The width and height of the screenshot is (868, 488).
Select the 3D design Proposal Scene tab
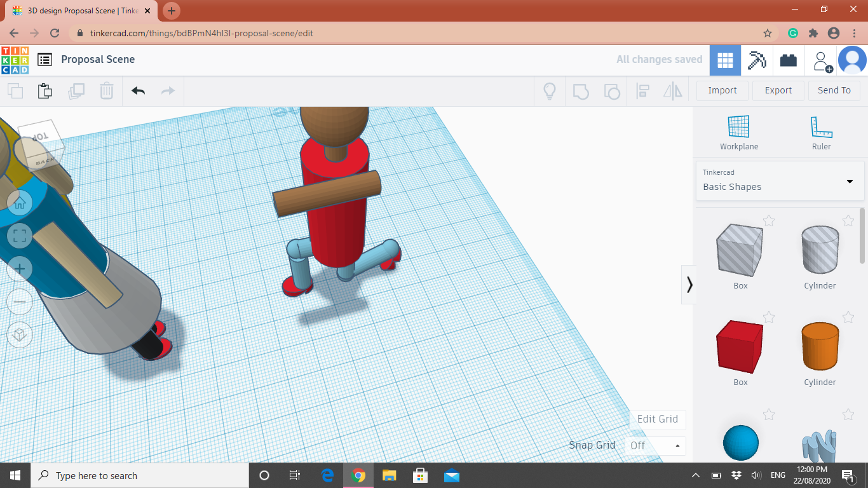83,11
